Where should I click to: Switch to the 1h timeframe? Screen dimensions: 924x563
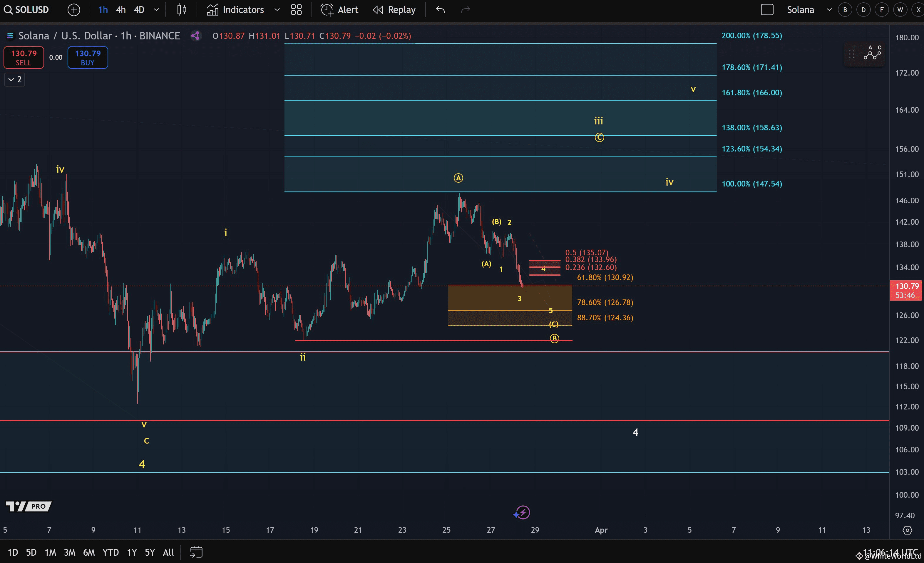(103, 10)
